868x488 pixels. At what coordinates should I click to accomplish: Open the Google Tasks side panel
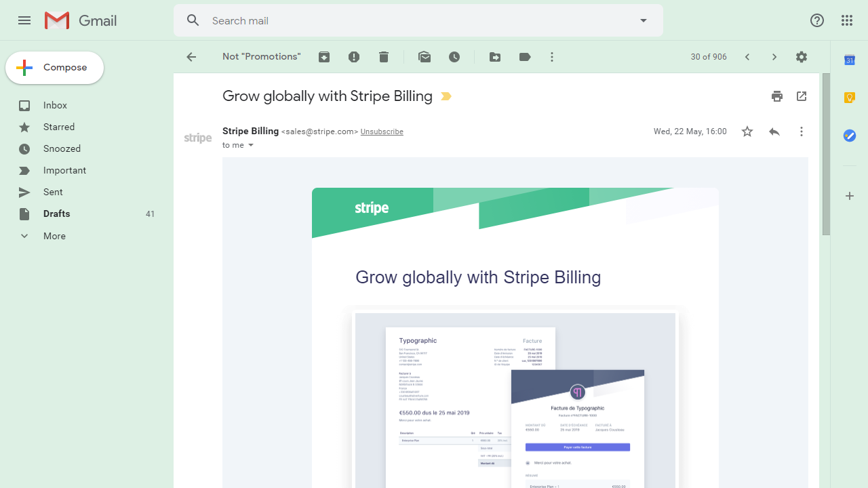[850, 136]
